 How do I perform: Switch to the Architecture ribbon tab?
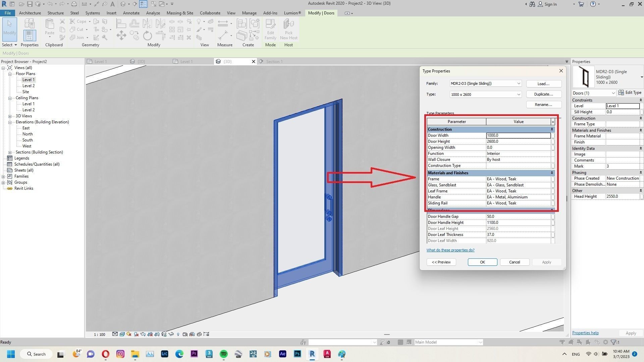click(30, 13)
